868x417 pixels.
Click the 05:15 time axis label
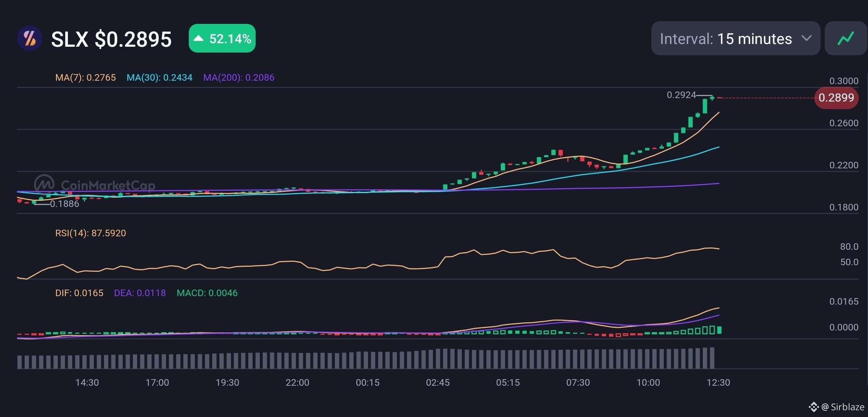tap(508, 382)
